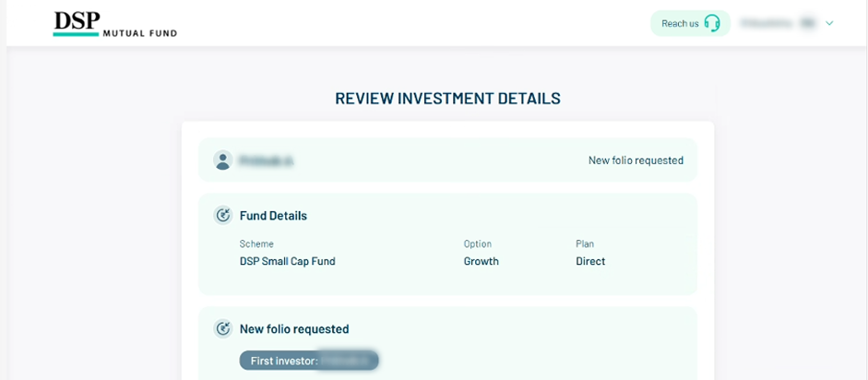Open the Reach us support button
868x380 pixels.
pos(690,23)
